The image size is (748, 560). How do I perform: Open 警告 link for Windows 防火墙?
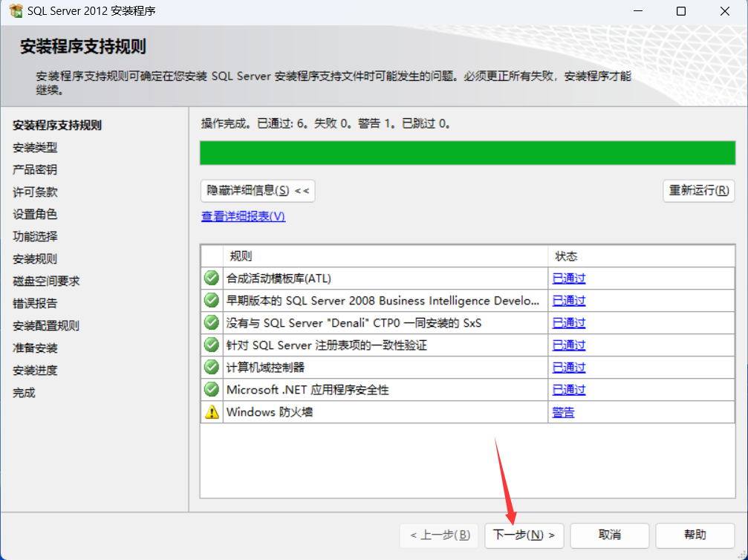pyautogui.click(x=563, y=412)
